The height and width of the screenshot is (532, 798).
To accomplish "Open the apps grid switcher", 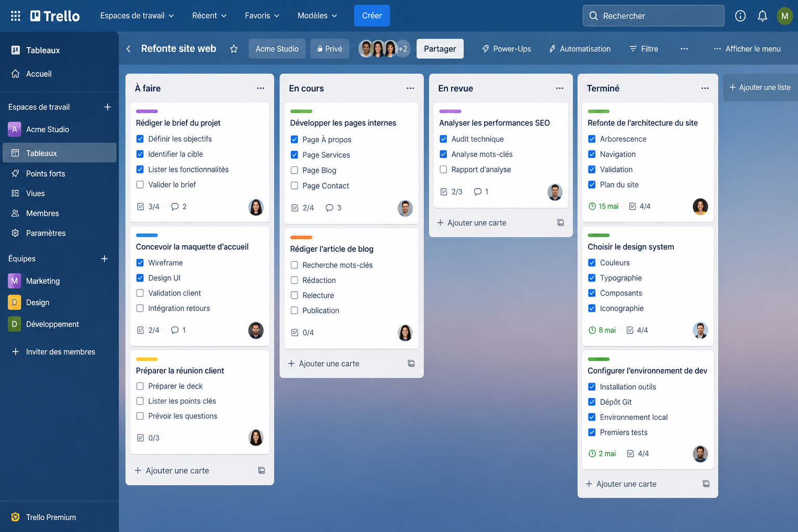I will (15, 16).
